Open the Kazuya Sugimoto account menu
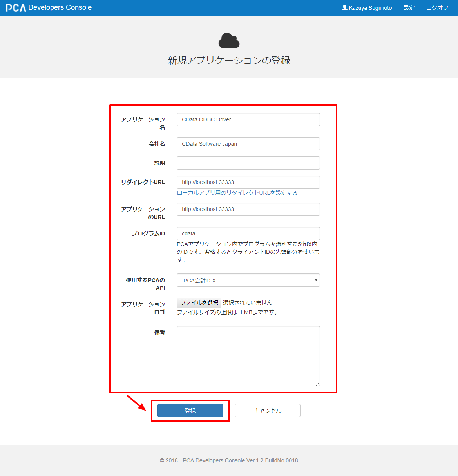Image resolution: width=458 pixels, height=476 pixels. 367,8
